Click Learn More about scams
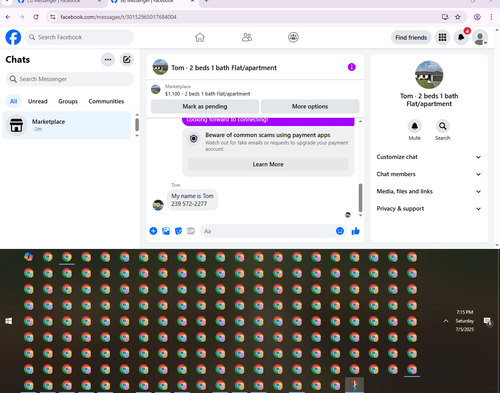The height and width of the screenshot is (393, 500). pyautogui.click(x=268, y=164)
